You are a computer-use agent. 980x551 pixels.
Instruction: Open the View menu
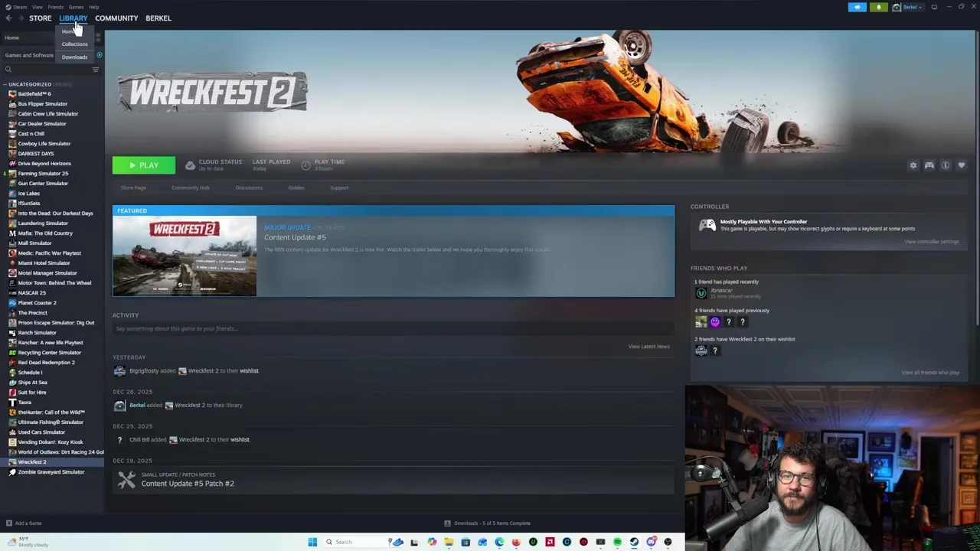37,7
